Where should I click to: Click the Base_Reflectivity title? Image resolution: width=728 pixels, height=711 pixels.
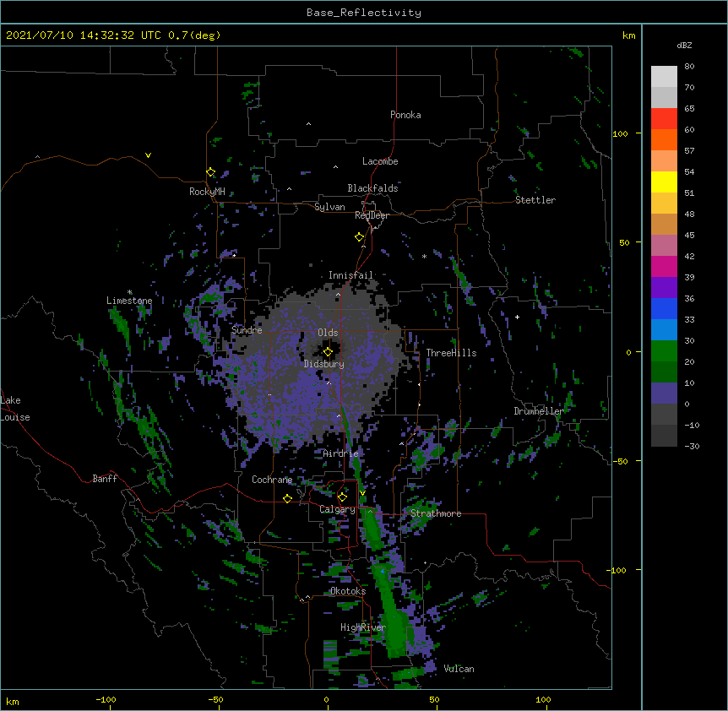pyautogui.click(x=364, y=13)
